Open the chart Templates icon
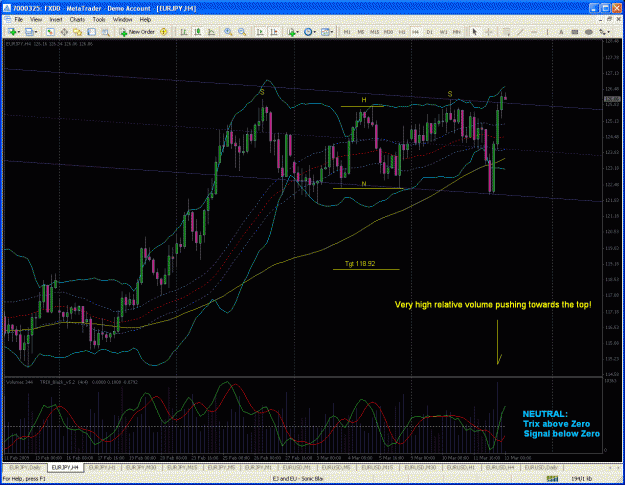The width and height of the screenshot is (625, 485). 325,32
